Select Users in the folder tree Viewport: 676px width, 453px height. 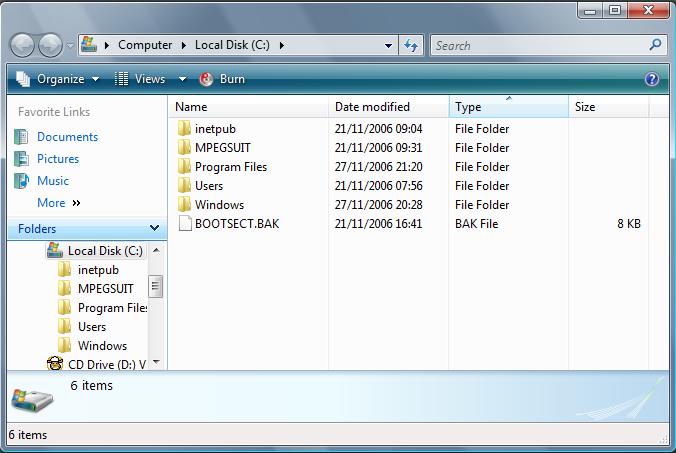click(x=92, y=327)
